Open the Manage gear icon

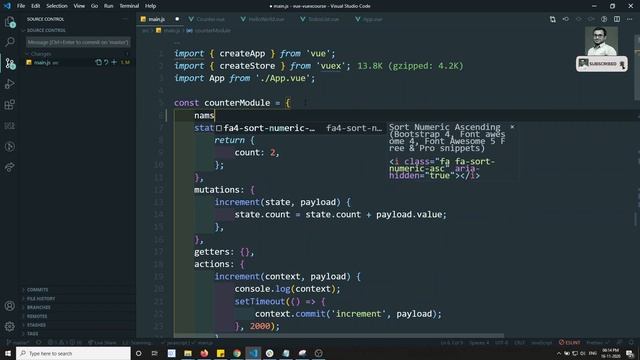(x=10, y=326)
